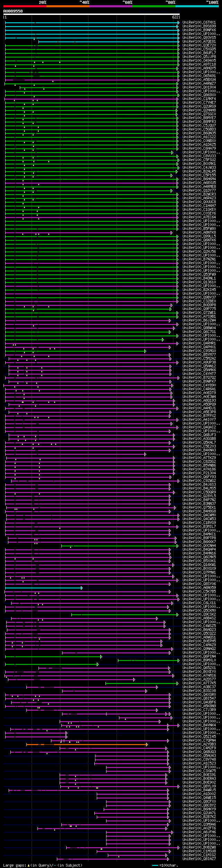
Task: Open hit UniRef100_B9S699
Action: [199, 26]
